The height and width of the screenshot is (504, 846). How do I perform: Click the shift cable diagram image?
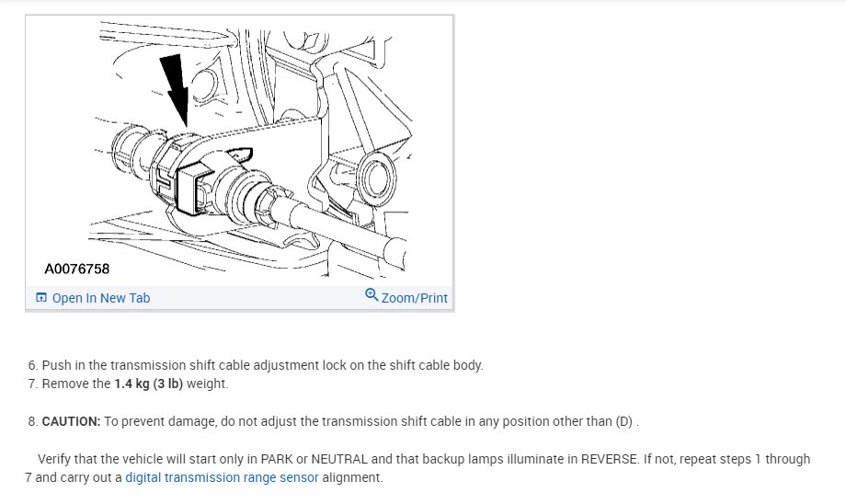pos(239,151)
